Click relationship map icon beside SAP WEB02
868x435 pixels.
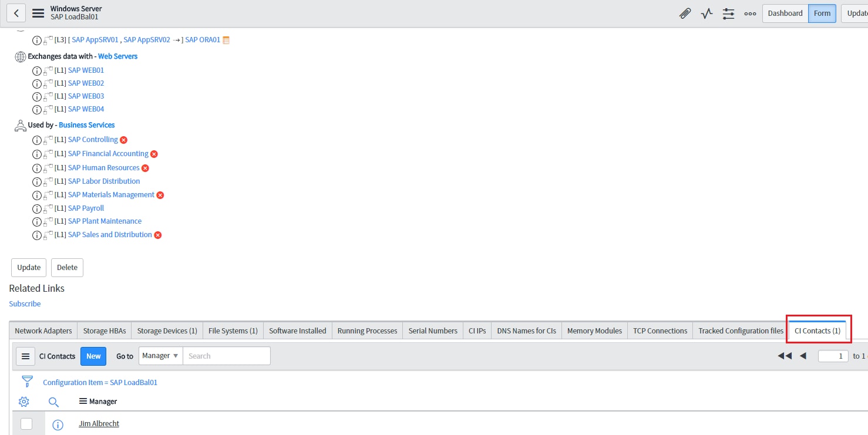click(48, 83)
